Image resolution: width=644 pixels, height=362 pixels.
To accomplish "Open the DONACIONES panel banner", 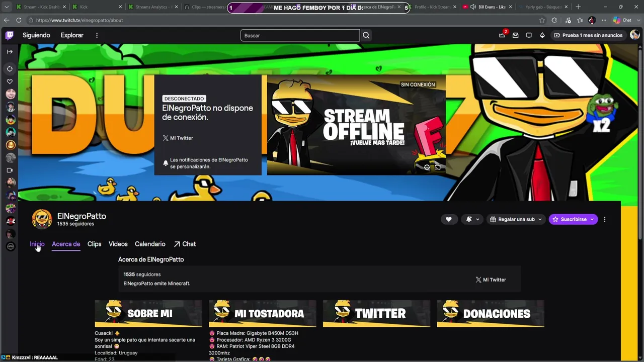I will pyautogui.click(x=491, y=314).
